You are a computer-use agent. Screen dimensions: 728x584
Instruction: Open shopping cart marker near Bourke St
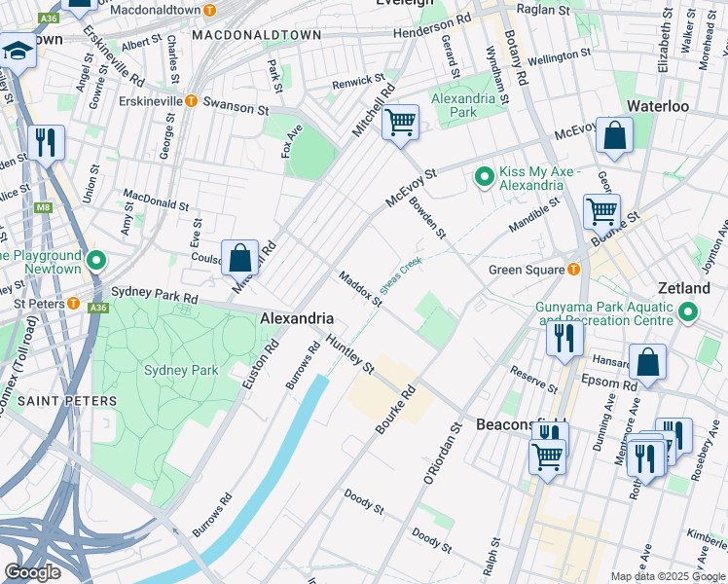(601, 210)
